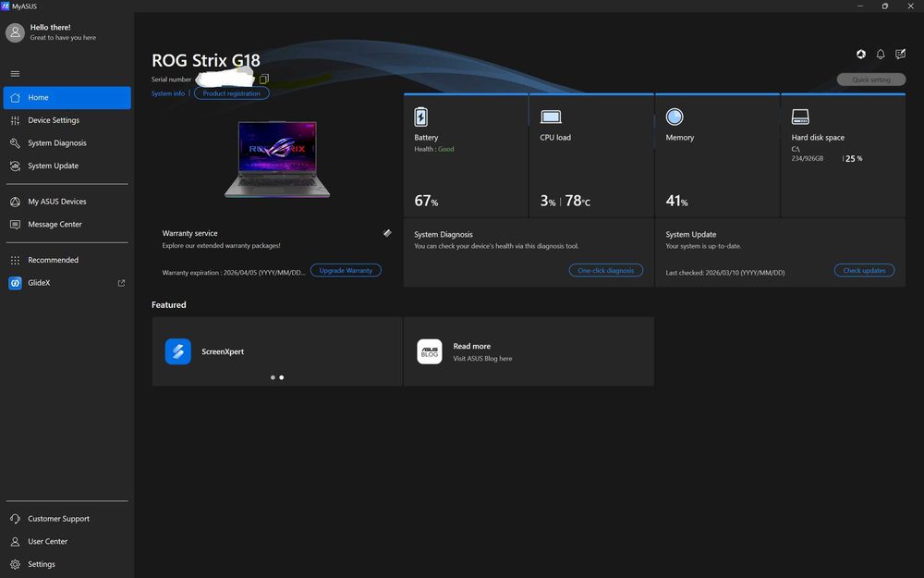Open Customer Support
The width and height of the screenshot is (924, 578).
tap(67, 519)
